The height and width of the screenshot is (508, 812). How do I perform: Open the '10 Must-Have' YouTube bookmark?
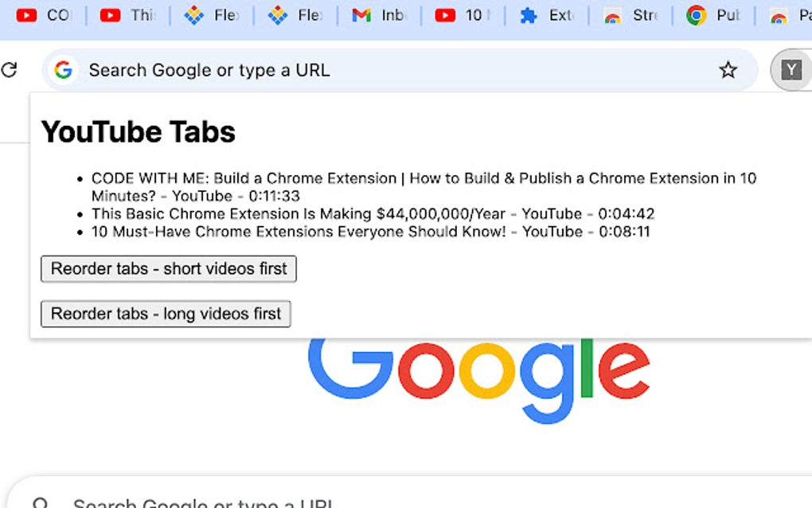click(462, 14)
